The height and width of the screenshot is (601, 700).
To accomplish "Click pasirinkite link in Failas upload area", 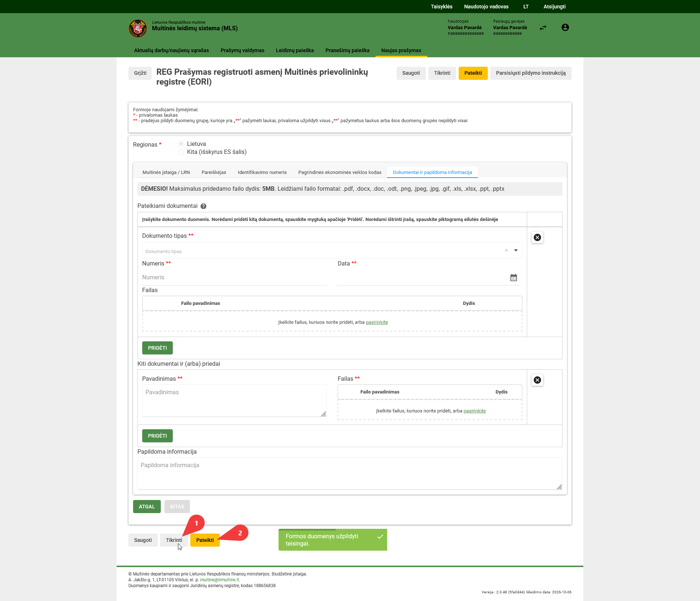I will 377,322.
